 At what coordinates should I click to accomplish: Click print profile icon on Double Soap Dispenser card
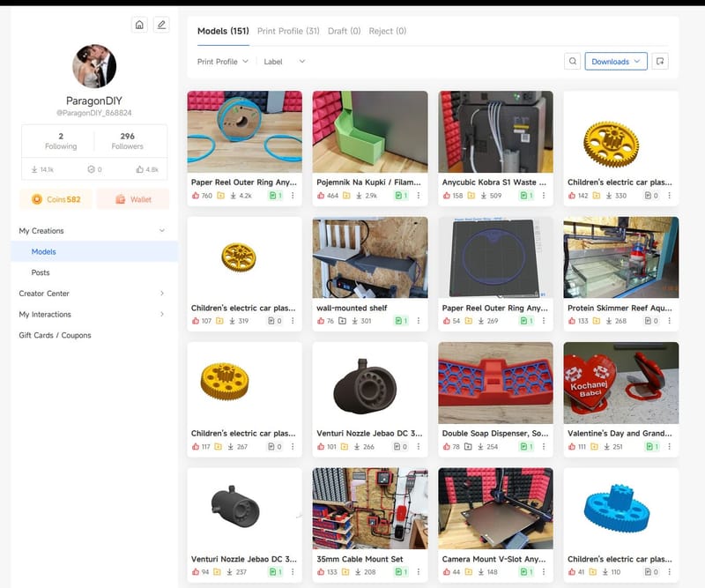[x=527, y=447]
